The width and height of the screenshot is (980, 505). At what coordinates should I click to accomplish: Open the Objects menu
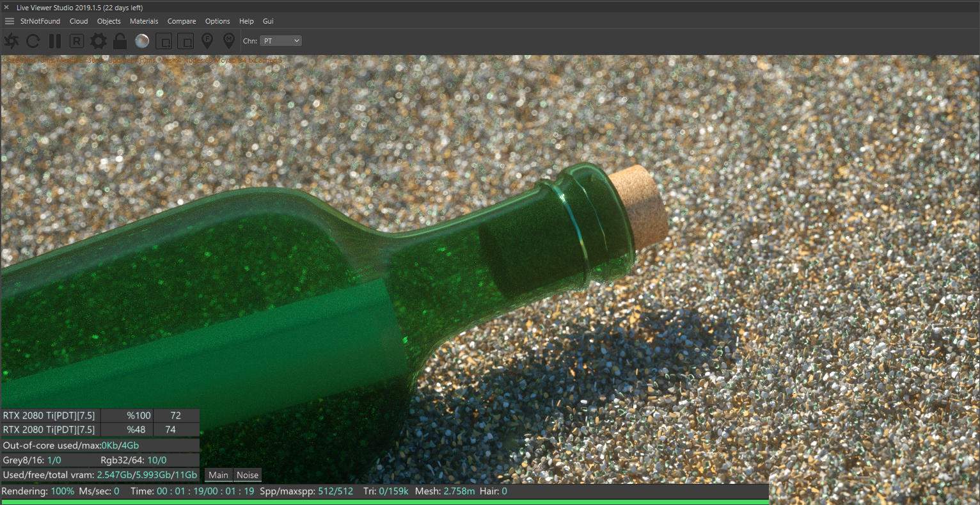pyautogui.click(x=109, y=21)
